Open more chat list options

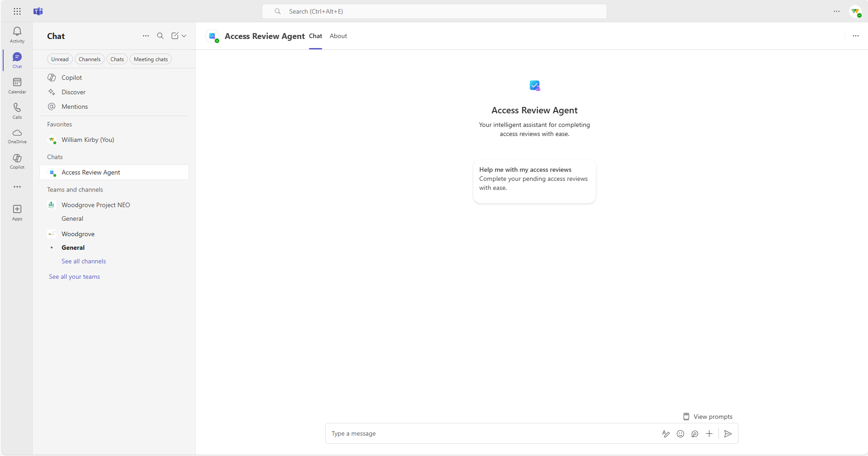(146, 36)
